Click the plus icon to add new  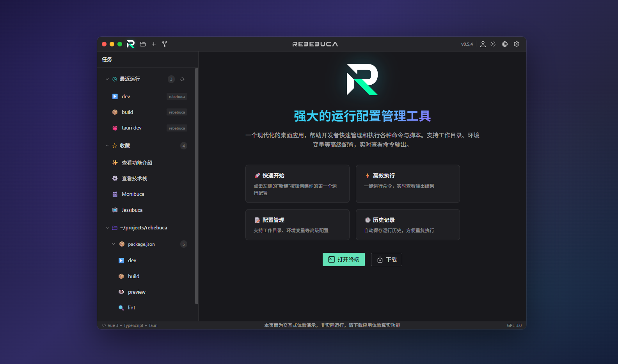(x=154, y=44)
